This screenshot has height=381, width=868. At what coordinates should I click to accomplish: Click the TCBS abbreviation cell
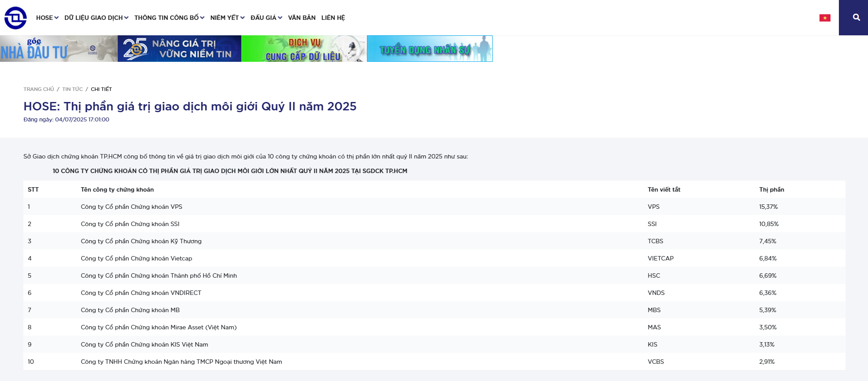[655, 241]
